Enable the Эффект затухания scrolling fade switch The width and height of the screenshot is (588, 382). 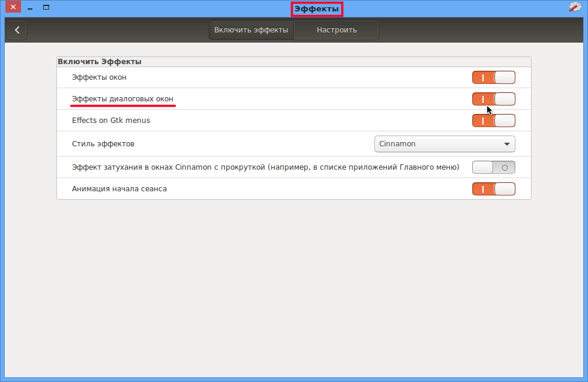coord(493,167)
